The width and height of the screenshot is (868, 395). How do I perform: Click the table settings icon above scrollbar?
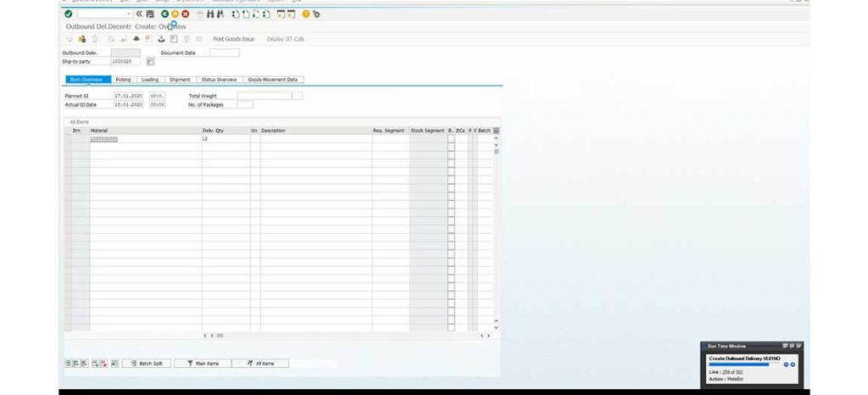(496, 131)
